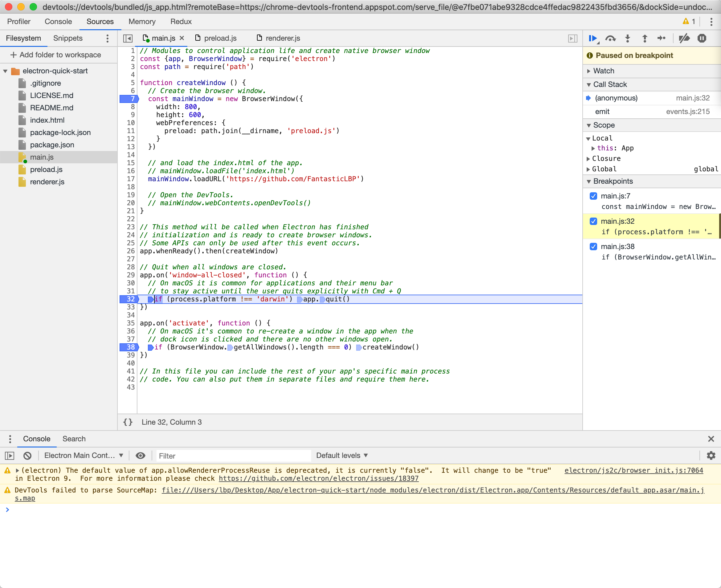Uncheck the main.js:7 breakpoint checkbox

pos(593,196)
